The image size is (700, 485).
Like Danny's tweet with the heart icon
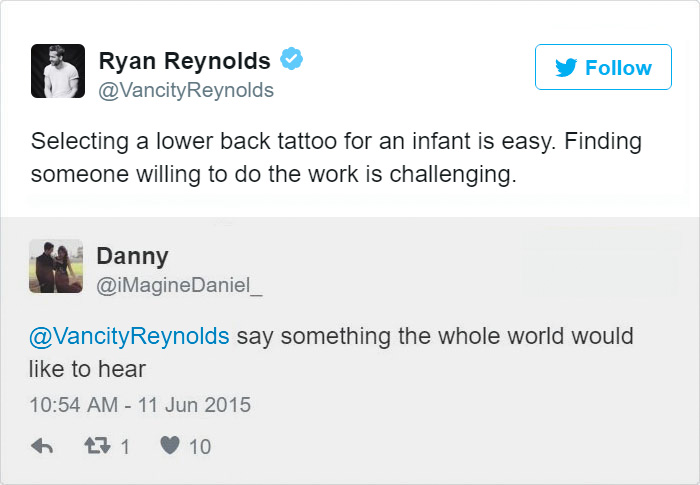[x=170, y=447]
